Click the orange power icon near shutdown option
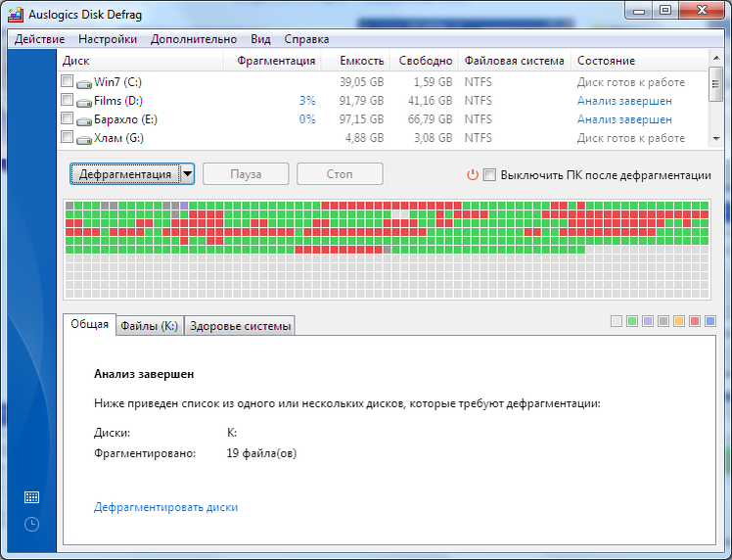This screenshot has height=560, width=732. click(x=473, y=175)
